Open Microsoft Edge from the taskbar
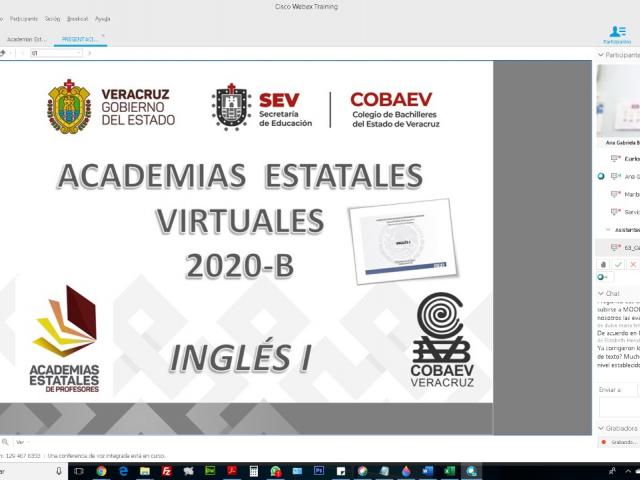 tap(123, 471)
